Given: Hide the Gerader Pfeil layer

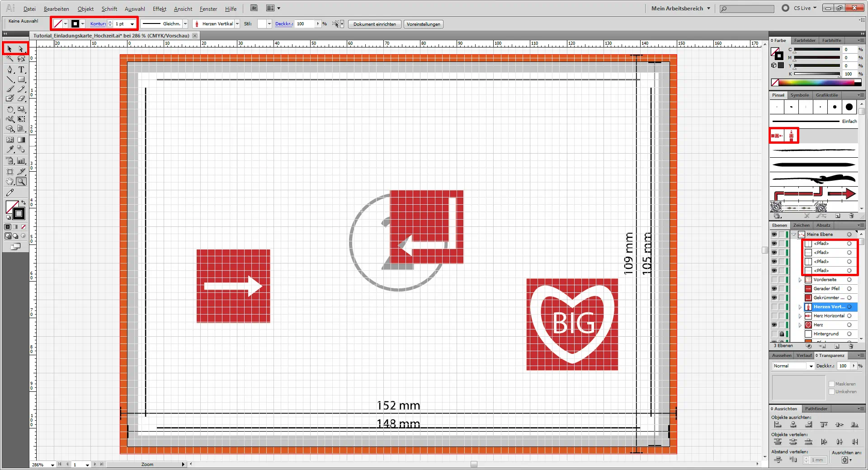Looking at the screenshot, I should pos(774,289).
